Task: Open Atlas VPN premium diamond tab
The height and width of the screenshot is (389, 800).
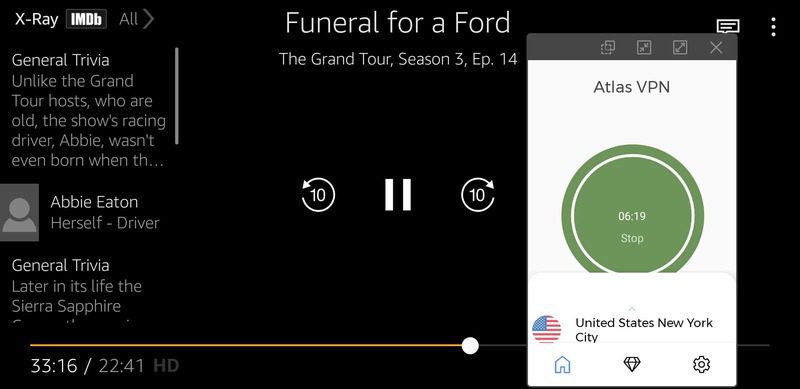Action: (x=632, y=364)
